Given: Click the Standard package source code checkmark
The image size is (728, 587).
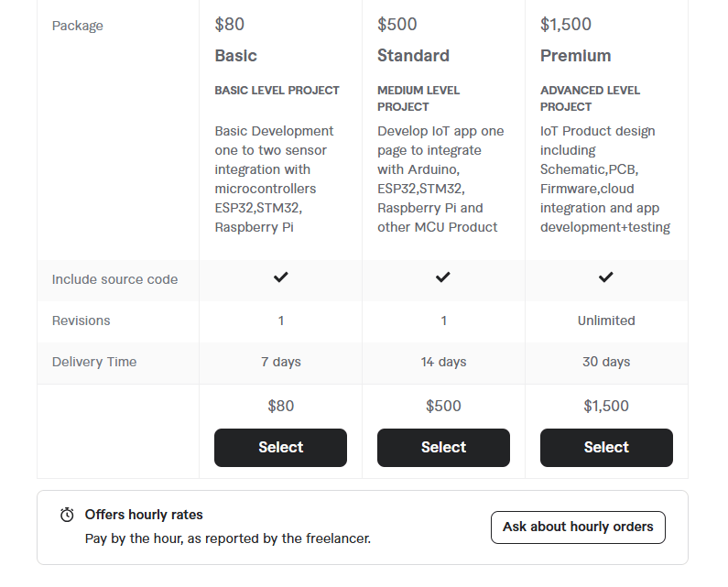Looking at the screenshot, I should pos(443,277).
